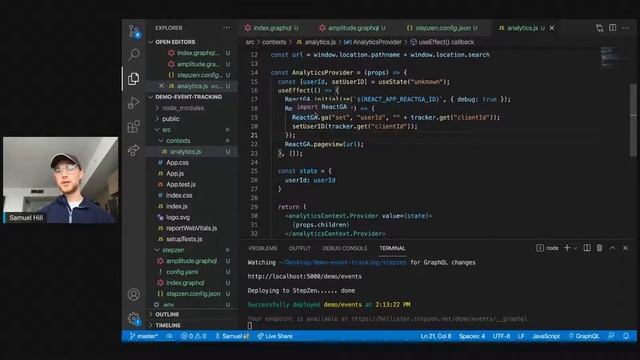Screen dimensions: 640x360
Task: Open App.css in the file tree
Action: [177, 162]
